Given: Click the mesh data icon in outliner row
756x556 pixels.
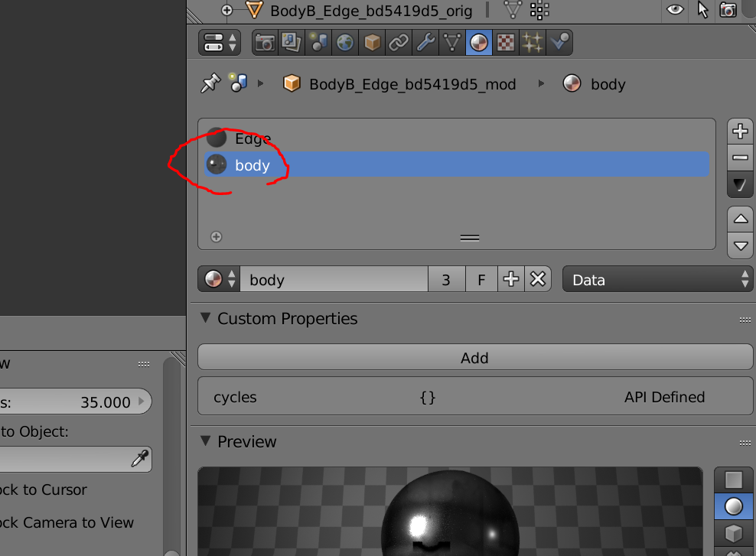Looking at the screenshot, I should pyautogui.click(x=513, y=10).
